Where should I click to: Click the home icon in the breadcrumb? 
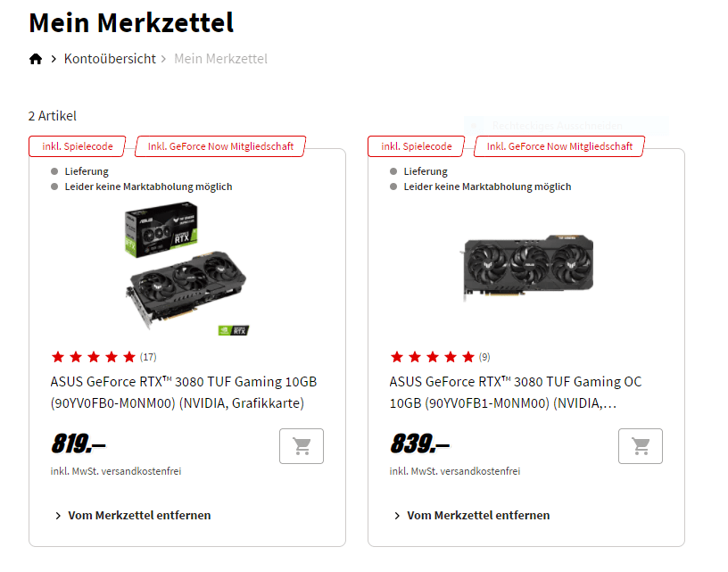tap(36, 59)
